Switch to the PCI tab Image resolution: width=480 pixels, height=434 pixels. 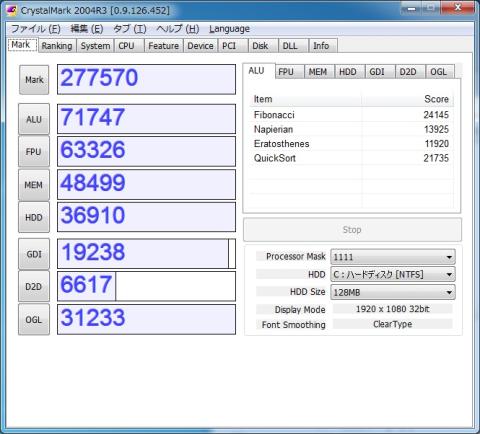click(x=233, y=46)
